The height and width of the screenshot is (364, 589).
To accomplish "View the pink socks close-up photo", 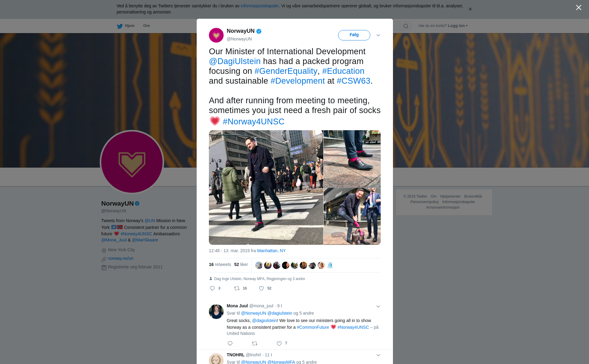I will point(352,159).
